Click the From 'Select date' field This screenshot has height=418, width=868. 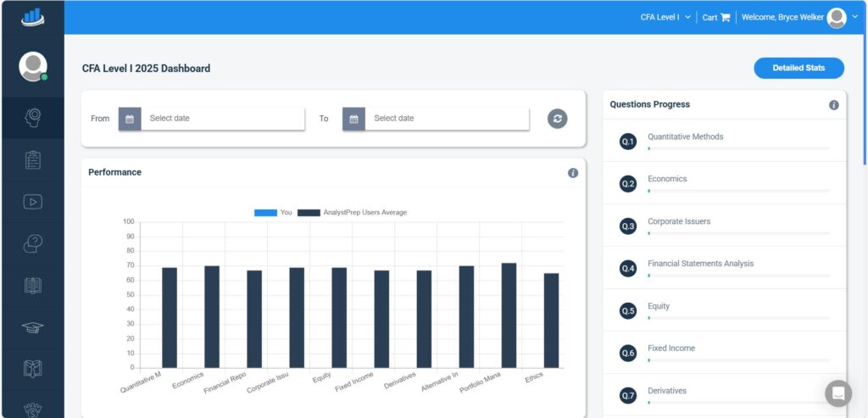click(x=223, y=119)
